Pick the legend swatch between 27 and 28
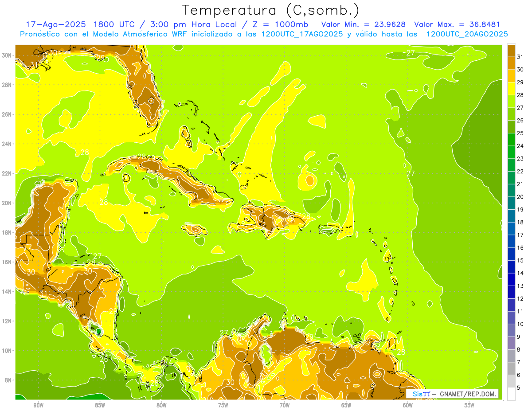 (511, 101)
